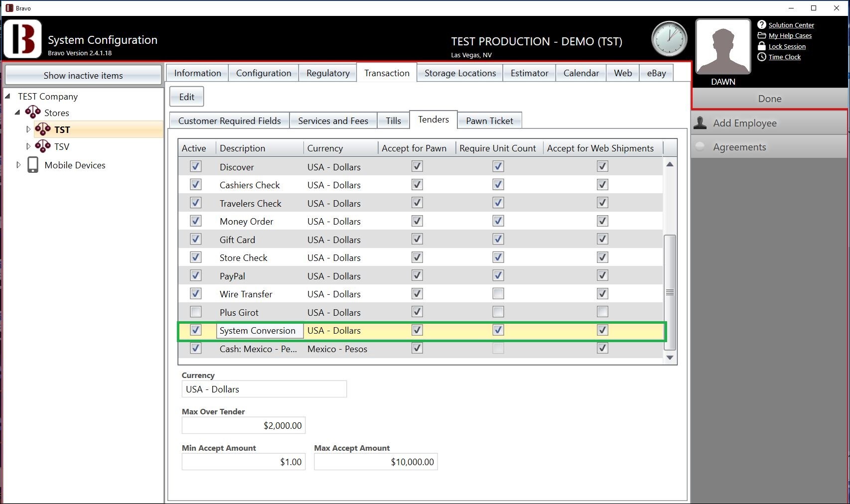Expand the Mobile Devices node

[18, 165]
